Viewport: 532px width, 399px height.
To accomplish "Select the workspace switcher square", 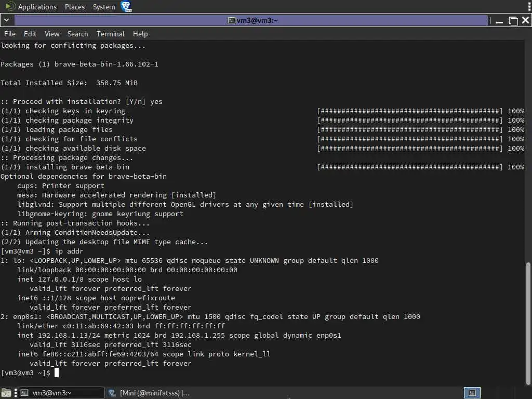I will point(472,393).
